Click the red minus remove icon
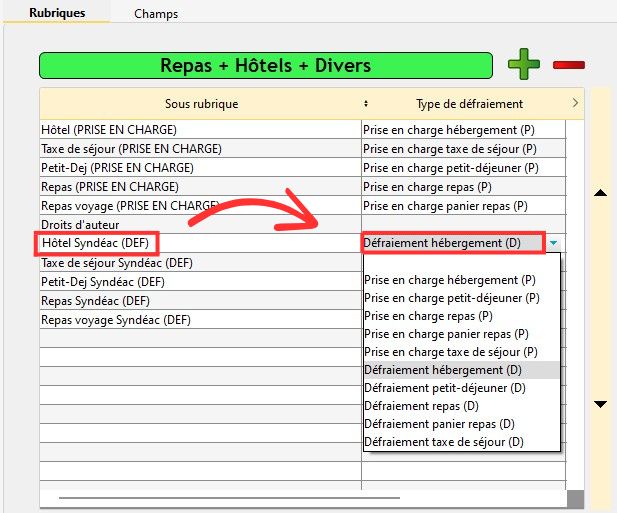The height and width of the screenshot is (513, 617). [x=568, y=66]
